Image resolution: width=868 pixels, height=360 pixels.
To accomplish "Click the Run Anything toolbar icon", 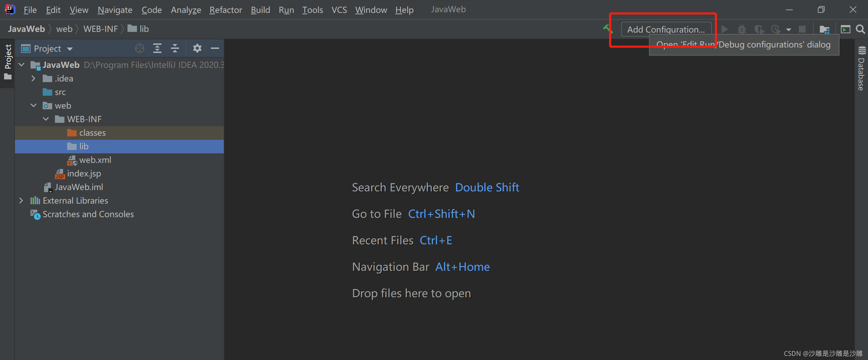I will 846,29.
